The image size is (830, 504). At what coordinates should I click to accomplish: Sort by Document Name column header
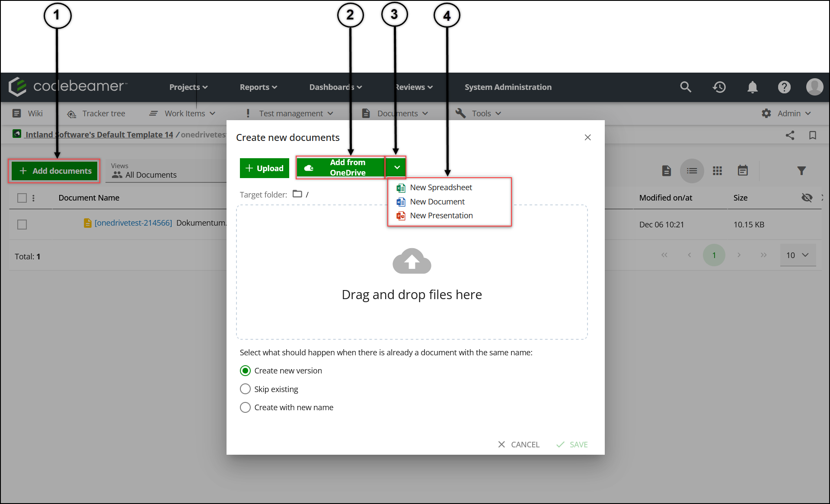(89, 198)
